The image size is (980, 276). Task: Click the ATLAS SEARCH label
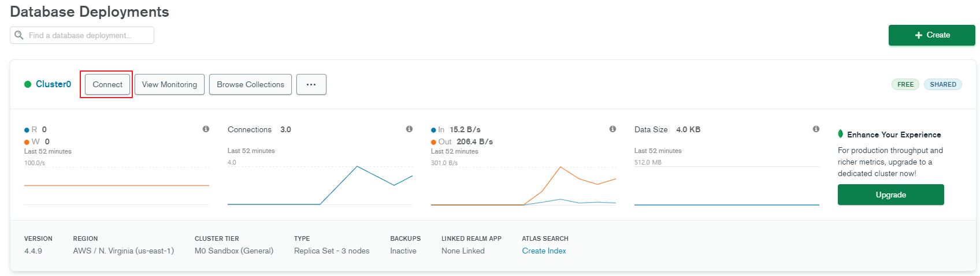545,238
